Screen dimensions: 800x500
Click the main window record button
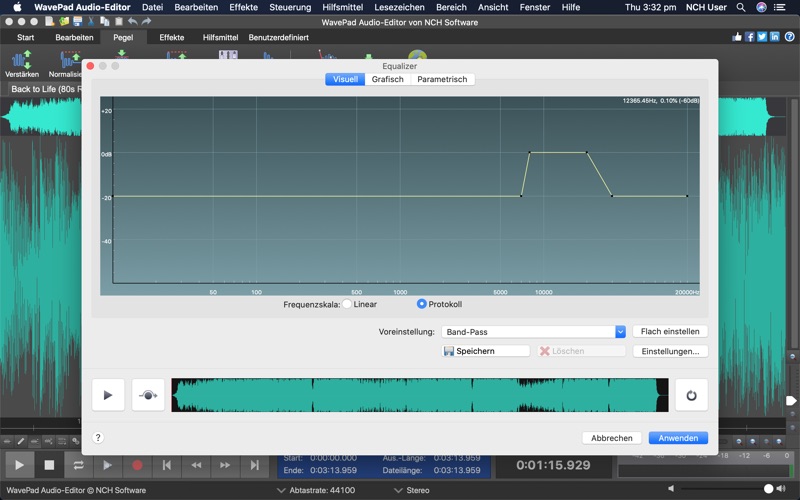click(x=137, y=465)
